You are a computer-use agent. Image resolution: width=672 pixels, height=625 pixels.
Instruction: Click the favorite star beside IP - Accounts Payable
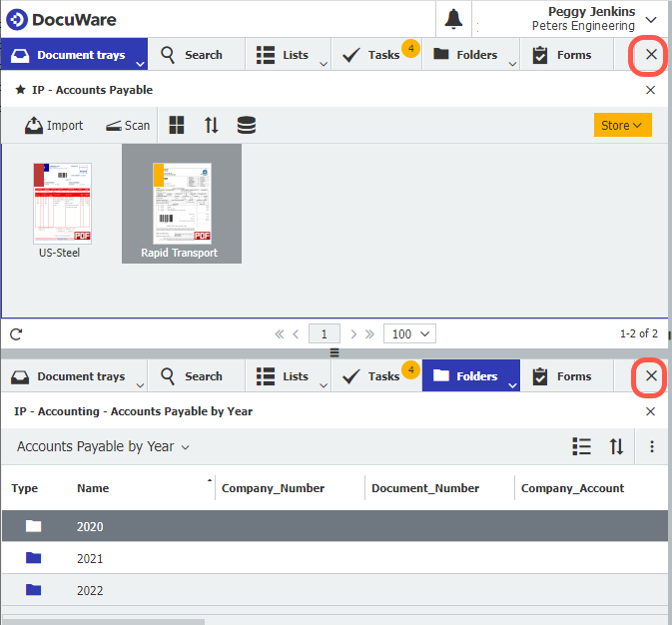[x=20, y=90]
